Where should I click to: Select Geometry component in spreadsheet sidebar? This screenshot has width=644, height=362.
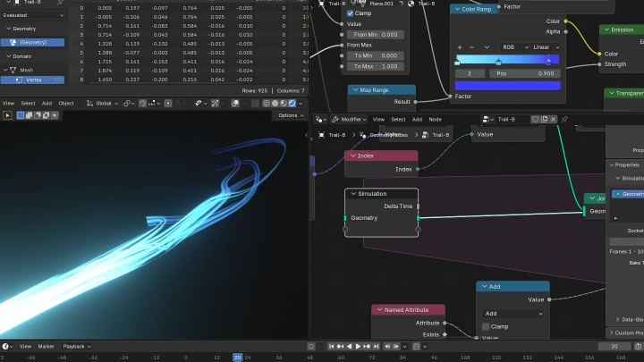click(32, 42)
